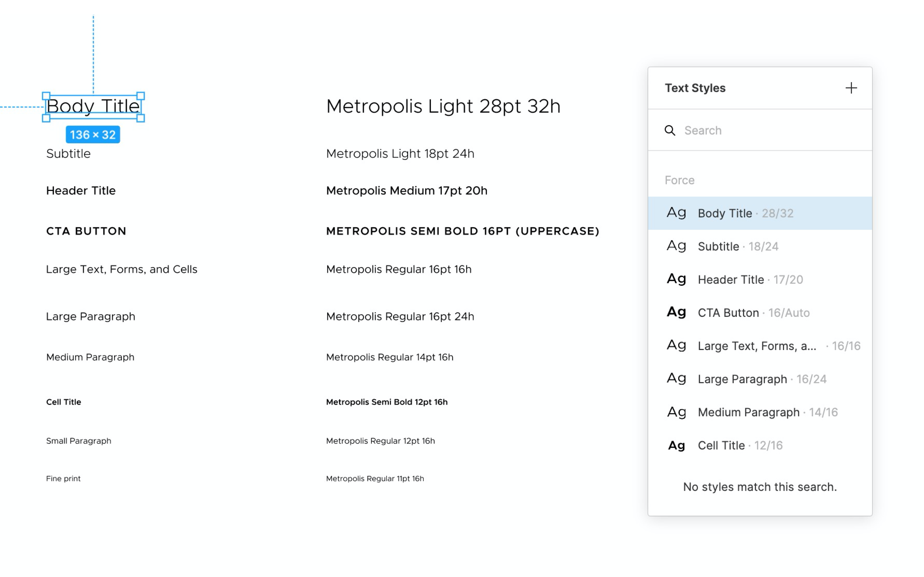This screenshot has height=577, width=924.
Task: Select Body Title 28/32 style
Action: [x=760, y=213]
